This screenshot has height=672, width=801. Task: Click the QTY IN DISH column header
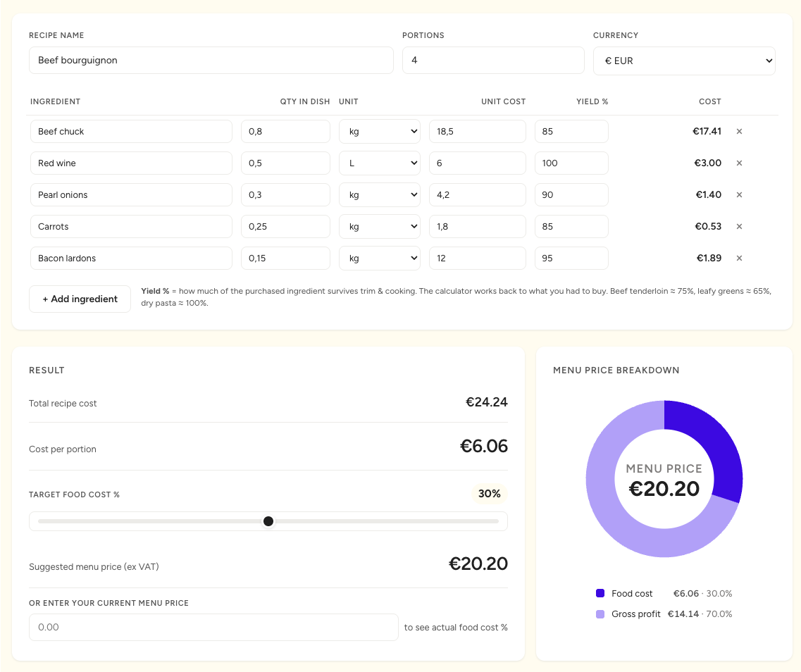pos(305,101)
